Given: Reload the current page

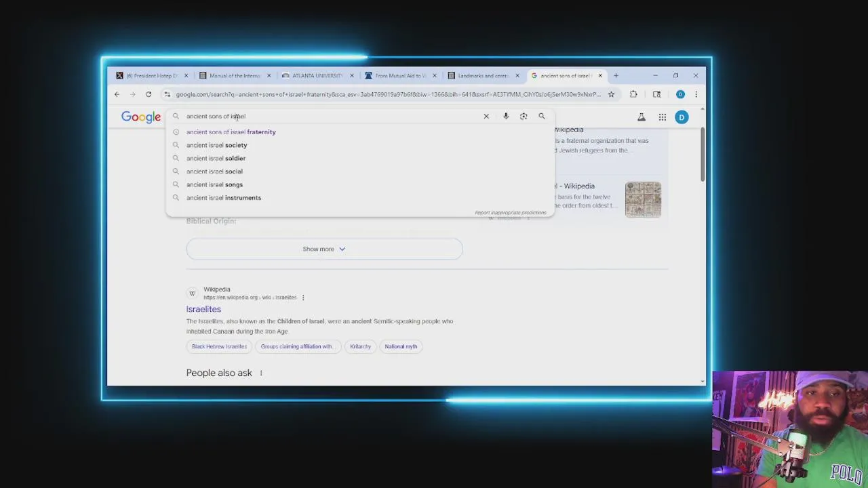Looking at the screenshot, I should [x=149, y=94].
